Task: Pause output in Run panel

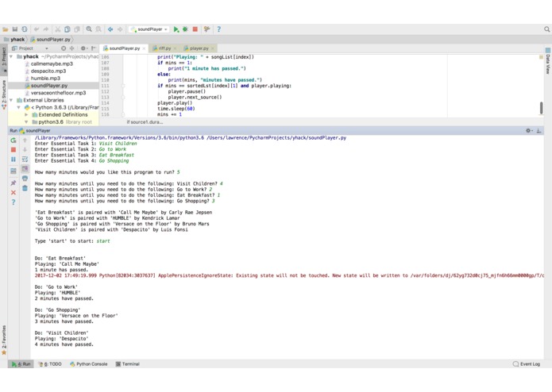Action: pyautogui.click(x=14, y=159)
